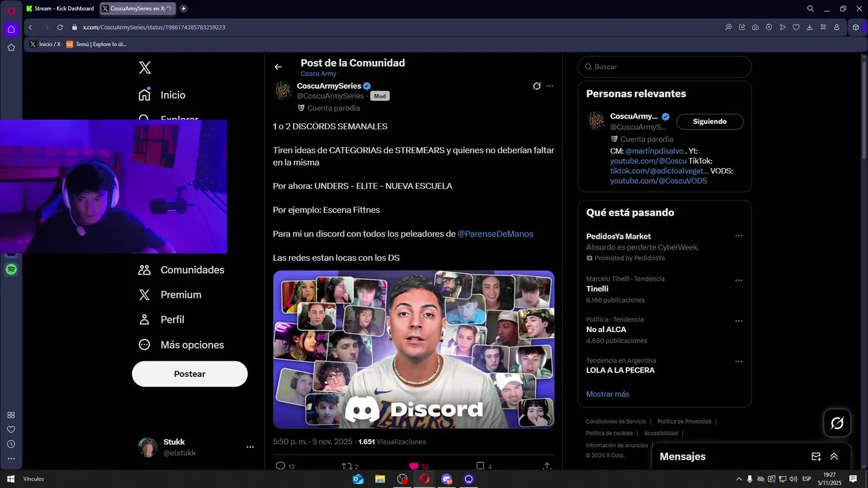Screen dimensions: 868x488
Task: Click Mostrar más under trends
Action: tap(608, 394)
